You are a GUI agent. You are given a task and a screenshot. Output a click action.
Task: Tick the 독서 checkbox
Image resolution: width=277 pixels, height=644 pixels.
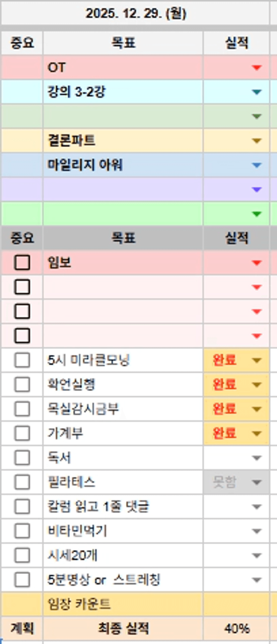tap(22, 458)
